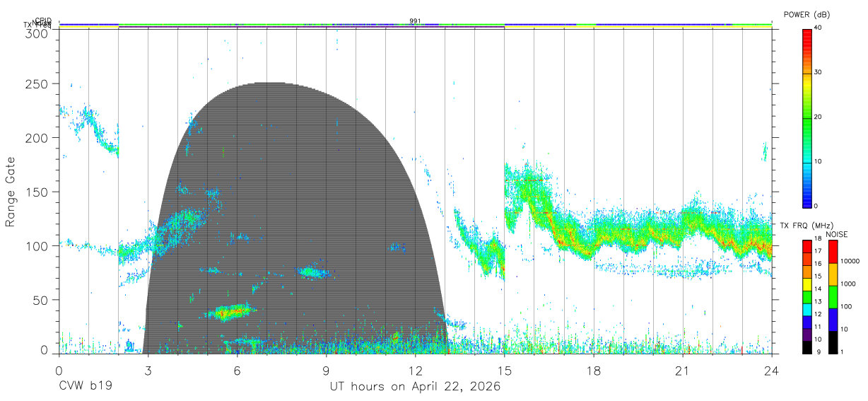Select UT hour tick label 12

[x=415, y=371]
